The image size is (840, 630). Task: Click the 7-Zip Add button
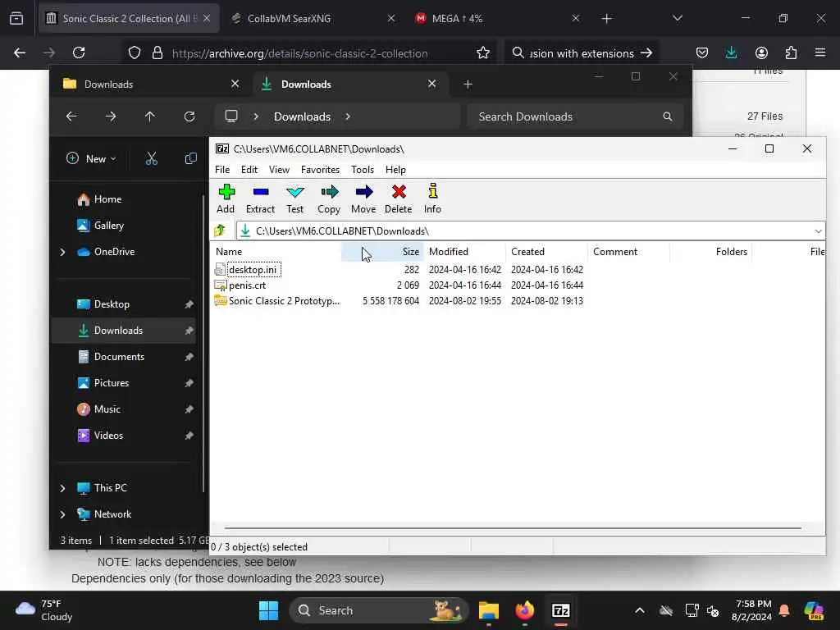click(x=226, y=199)
